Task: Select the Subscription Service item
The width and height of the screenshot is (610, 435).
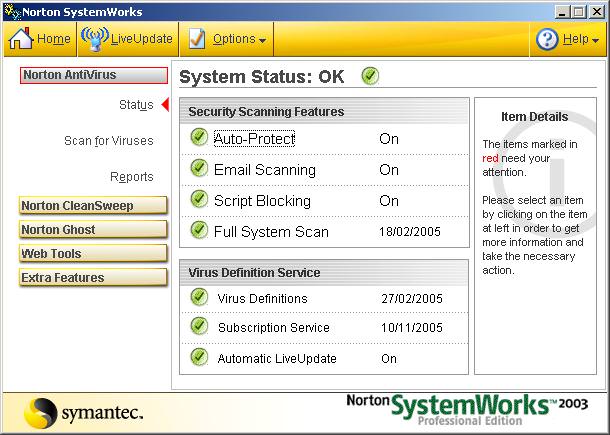Action: coord(274,328)
